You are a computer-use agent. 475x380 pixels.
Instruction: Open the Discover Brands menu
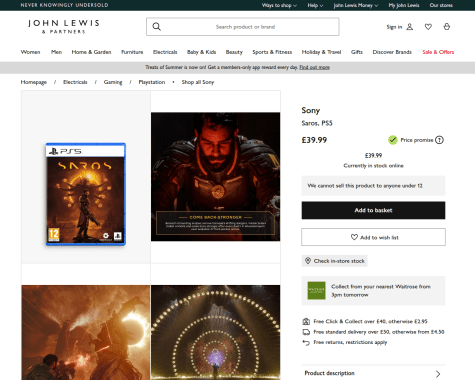[392, 52]
